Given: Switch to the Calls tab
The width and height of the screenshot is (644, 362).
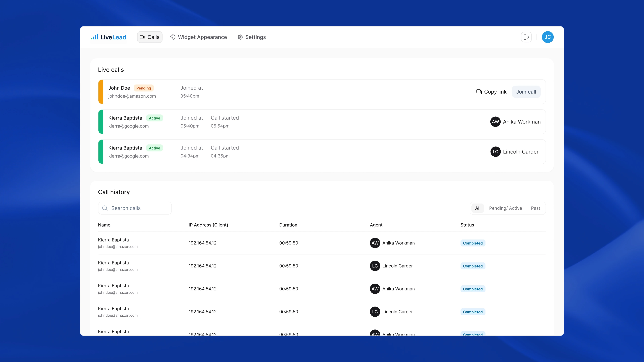Looking at the screenshot, I should pyautogui.click(x=150, y=37).
